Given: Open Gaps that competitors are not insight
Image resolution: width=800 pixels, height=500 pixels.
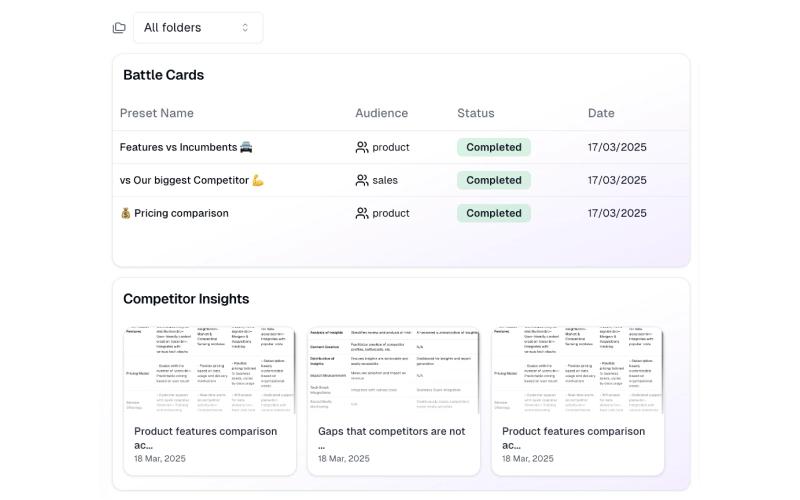Looking at the screenshot, I should 393,402.
